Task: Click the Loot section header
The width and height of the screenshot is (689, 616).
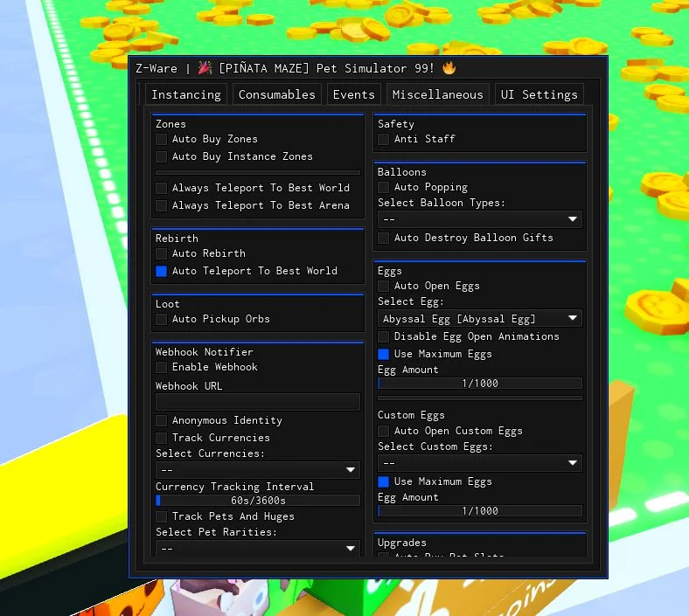Action: 167,304
